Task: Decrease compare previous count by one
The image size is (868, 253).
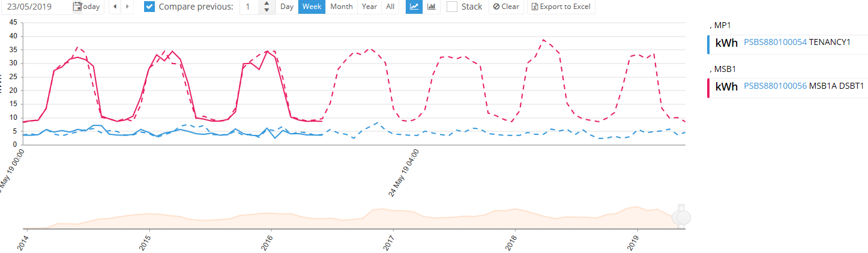Action: [267, 10]
